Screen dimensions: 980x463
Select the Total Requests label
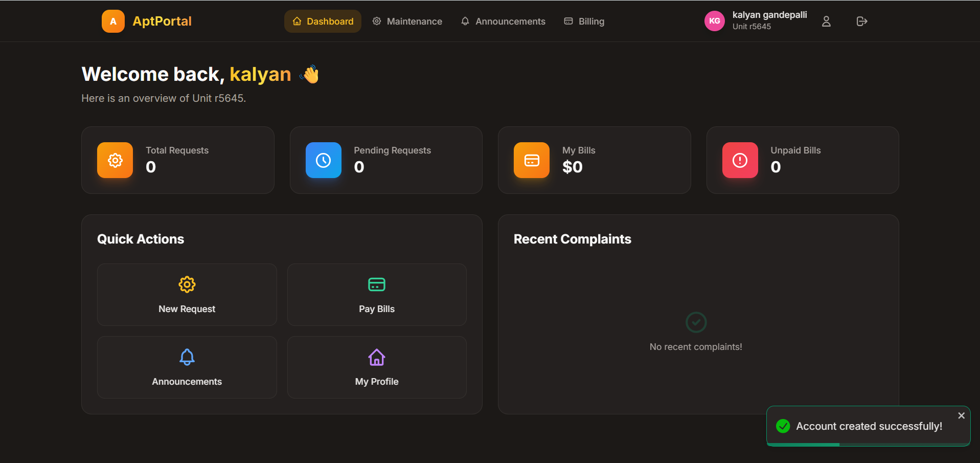click(177, 150)
